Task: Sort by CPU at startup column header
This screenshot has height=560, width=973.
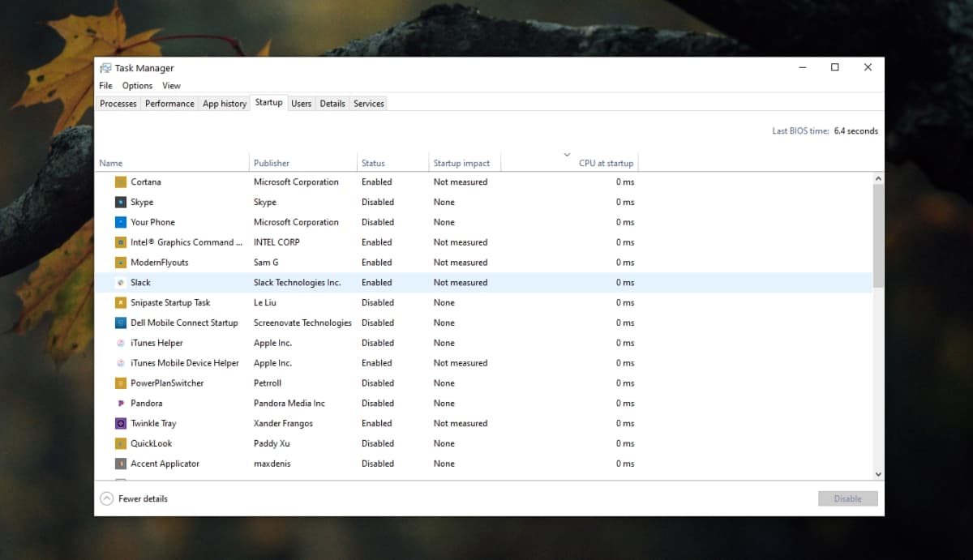Action: (570, 162)
